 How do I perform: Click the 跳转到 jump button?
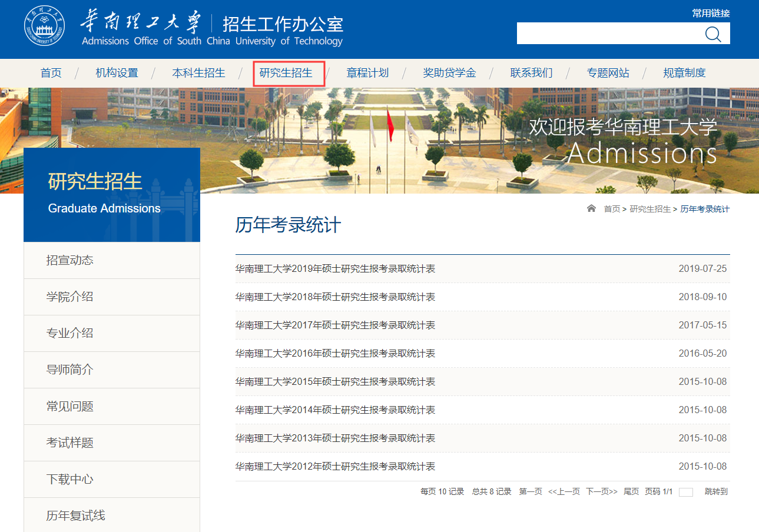tap(716, 491)
